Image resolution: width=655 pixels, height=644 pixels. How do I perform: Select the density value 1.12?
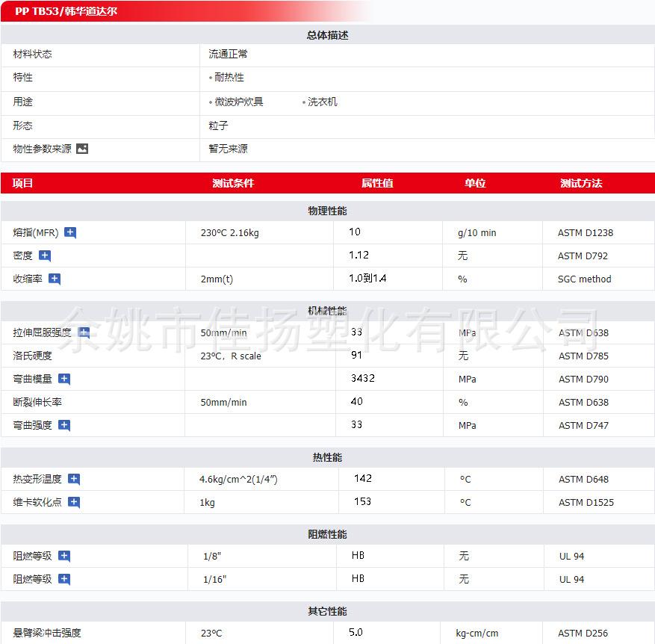358,255
